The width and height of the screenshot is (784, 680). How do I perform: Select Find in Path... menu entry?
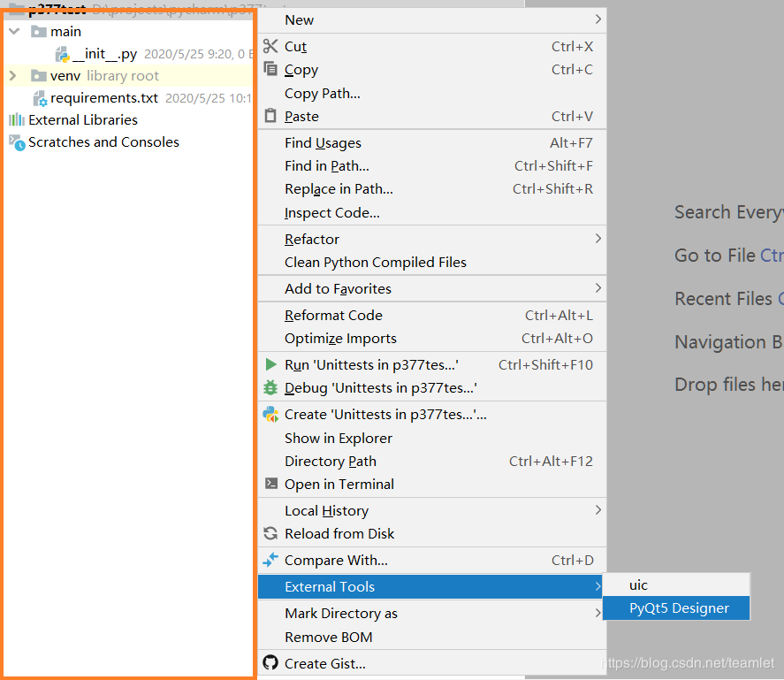(x=432, y=165)
